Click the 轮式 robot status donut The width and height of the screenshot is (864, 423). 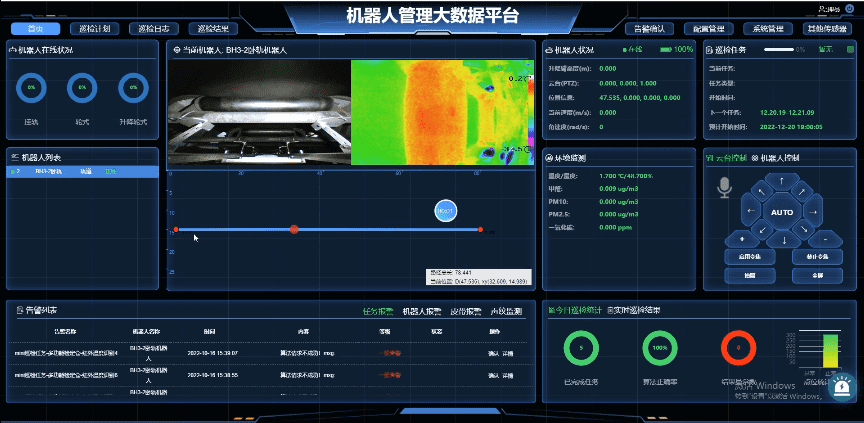82,88
